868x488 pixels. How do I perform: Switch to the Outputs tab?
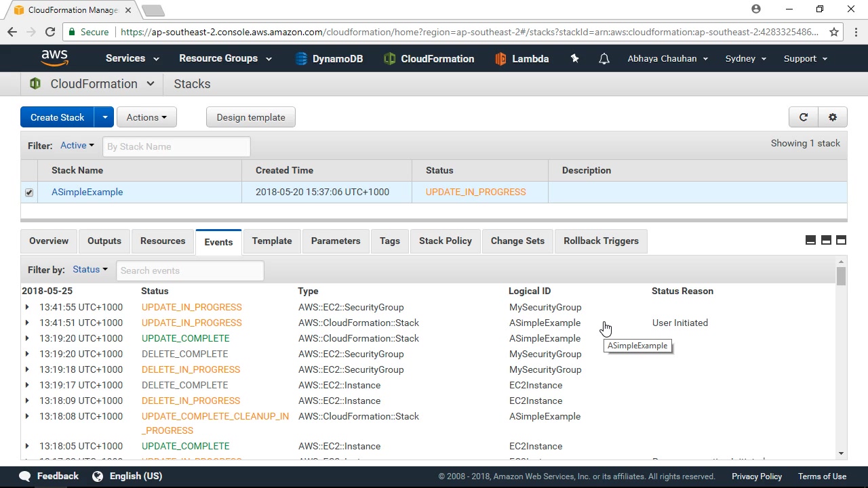104,241
